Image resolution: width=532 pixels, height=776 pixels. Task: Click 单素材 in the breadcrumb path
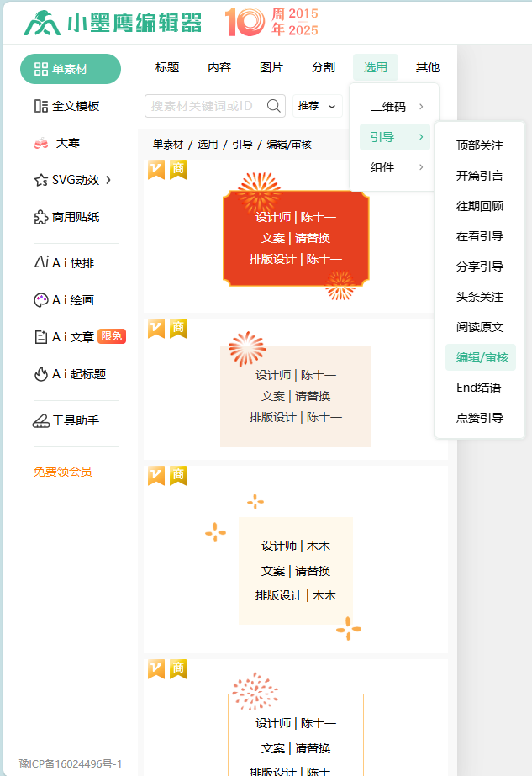click(168, 144)
